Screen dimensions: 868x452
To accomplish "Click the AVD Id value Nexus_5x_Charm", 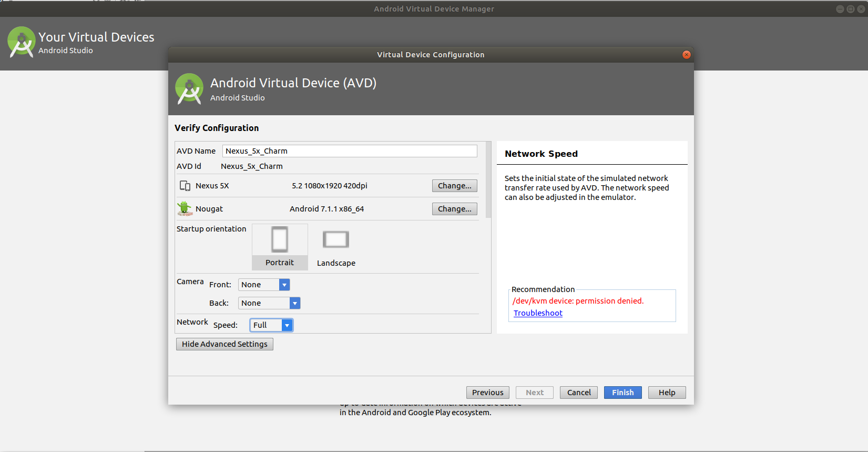I will pyautogui.click(x=252, y=166).
